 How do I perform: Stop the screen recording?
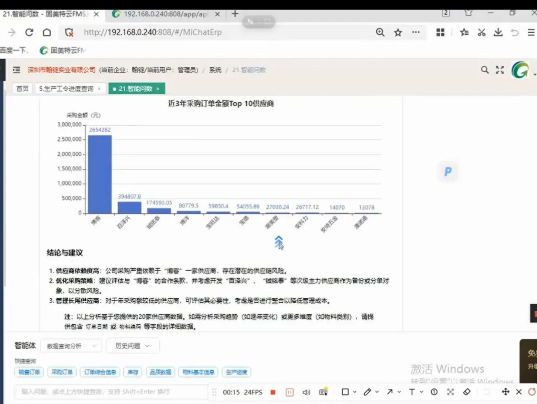click(x=273, y=392)
